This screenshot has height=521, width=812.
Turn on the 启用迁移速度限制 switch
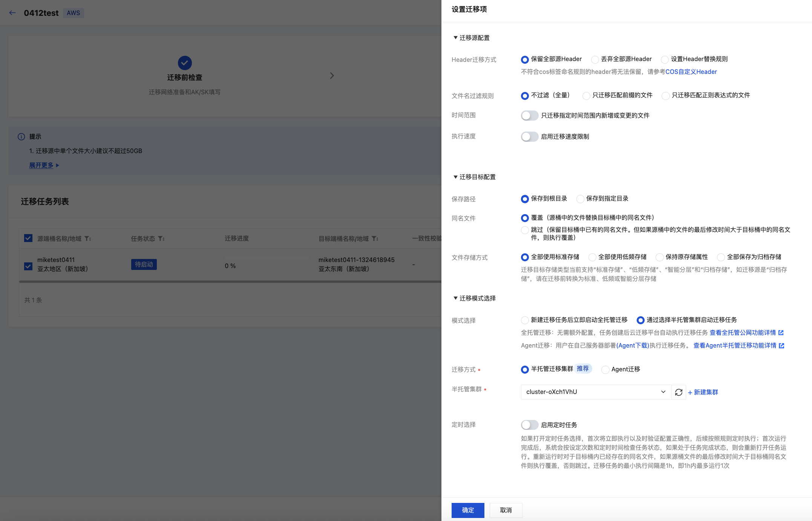point(529,136)
